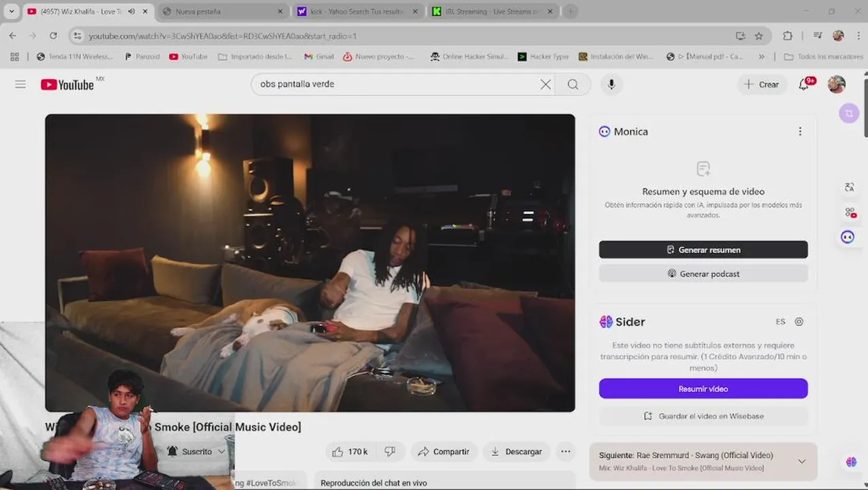Open Online Hacker Simulator bookmark
The height and width of the screenshot is (490, 868).
[x=469, y=56]
